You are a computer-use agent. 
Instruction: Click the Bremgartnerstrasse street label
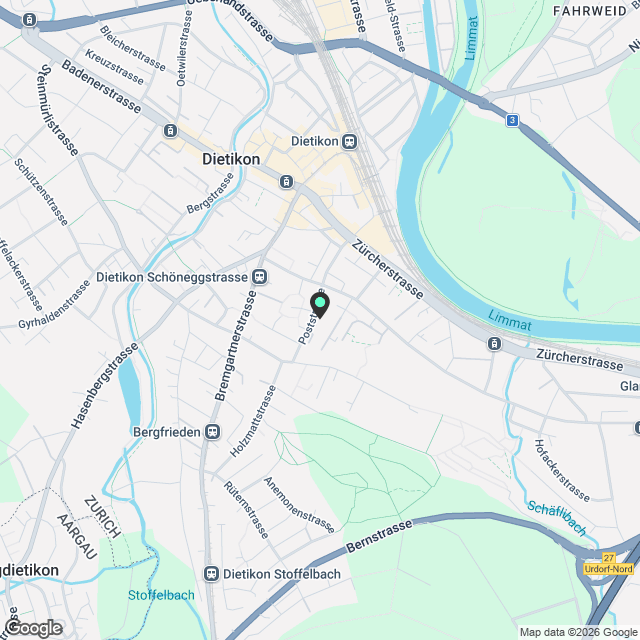coord(236,345)
